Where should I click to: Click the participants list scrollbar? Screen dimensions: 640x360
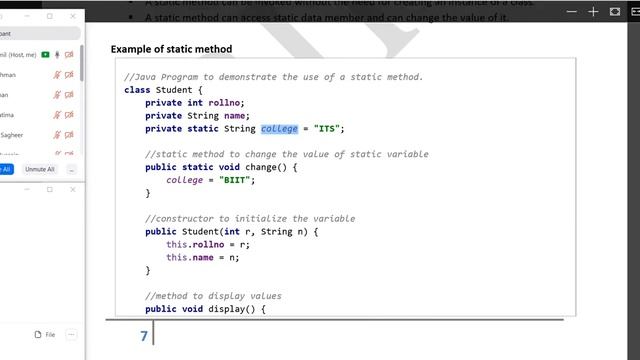(82, 63)
